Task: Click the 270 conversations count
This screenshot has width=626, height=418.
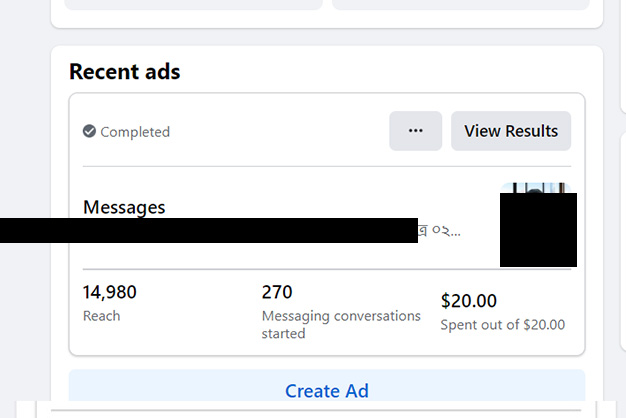Action: [277, 292]
